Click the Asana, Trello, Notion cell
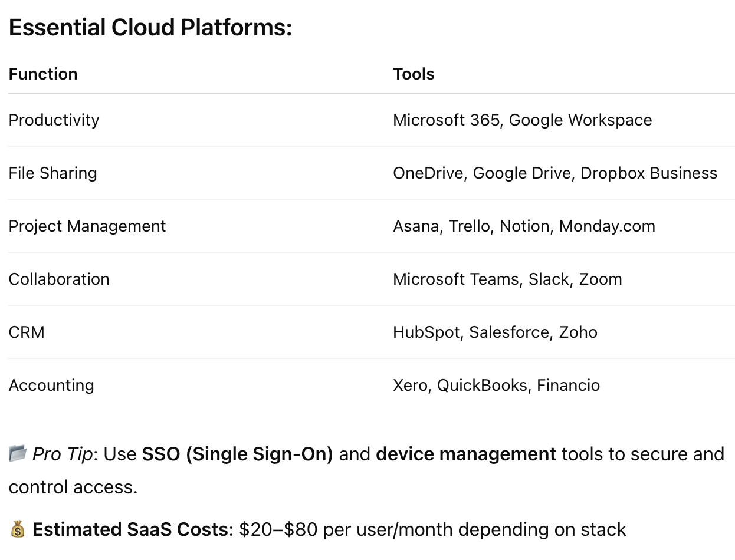The height and width of the screenshot is (560, 735). pos(524,226)
